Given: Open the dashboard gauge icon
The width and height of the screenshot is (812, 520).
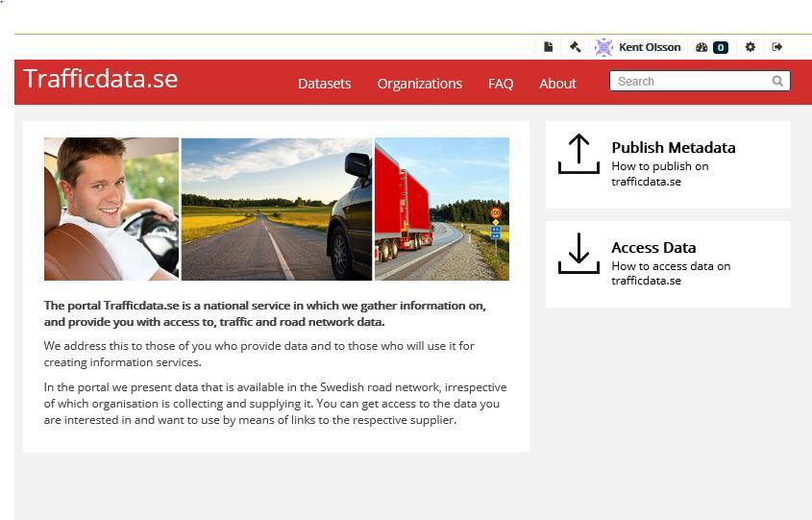Looking at the screenshot, I should (701, 47).
